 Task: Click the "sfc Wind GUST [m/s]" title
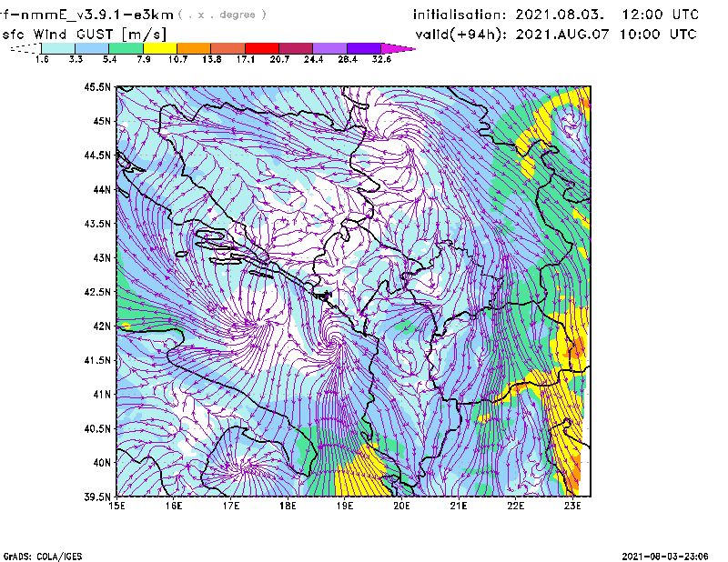click(x=85, y=35)
